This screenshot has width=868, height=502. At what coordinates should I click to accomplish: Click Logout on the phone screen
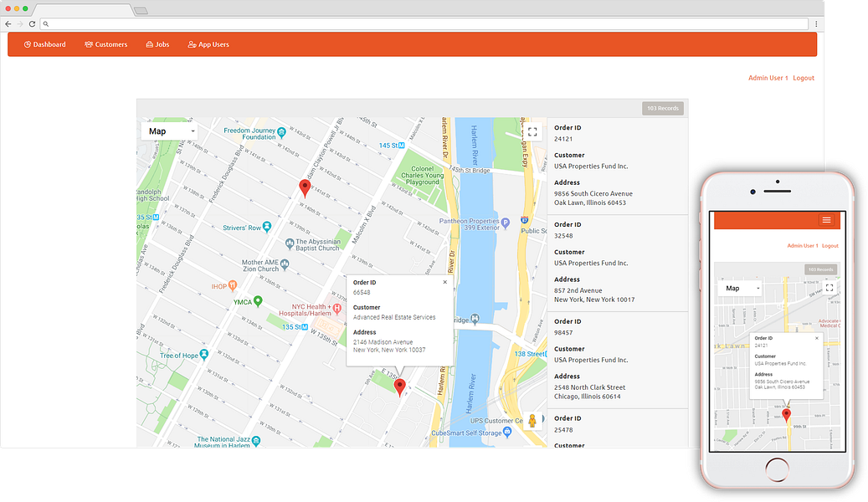click(x=829, y=246)
